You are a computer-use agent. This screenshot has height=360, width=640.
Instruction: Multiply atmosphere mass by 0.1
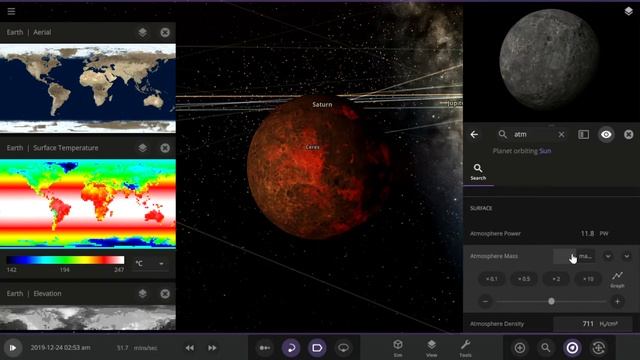[491, 279]
